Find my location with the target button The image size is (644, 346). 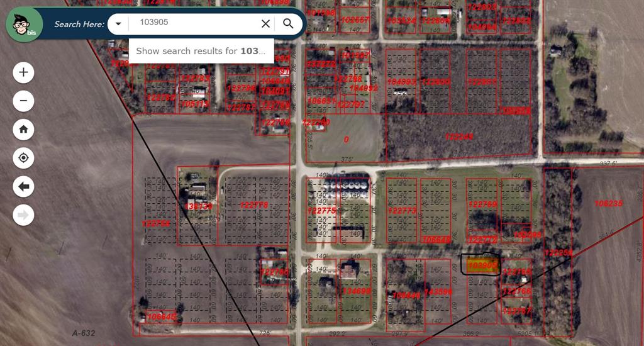23,158
